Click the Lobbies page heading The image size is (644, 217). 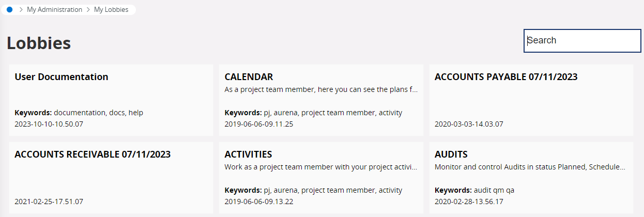pos(39,43)
